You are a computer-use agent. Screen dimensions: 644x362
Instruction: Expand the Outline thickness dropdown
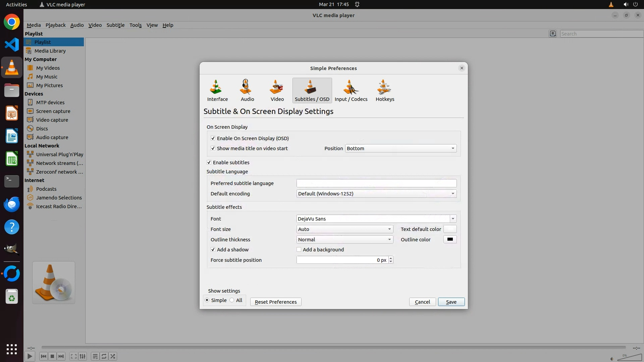[344, 239]
